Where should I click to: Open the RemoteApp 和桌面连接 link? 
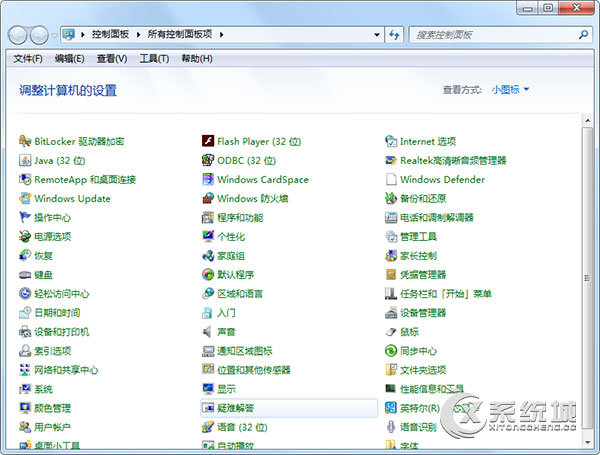[x=85, y=179]
